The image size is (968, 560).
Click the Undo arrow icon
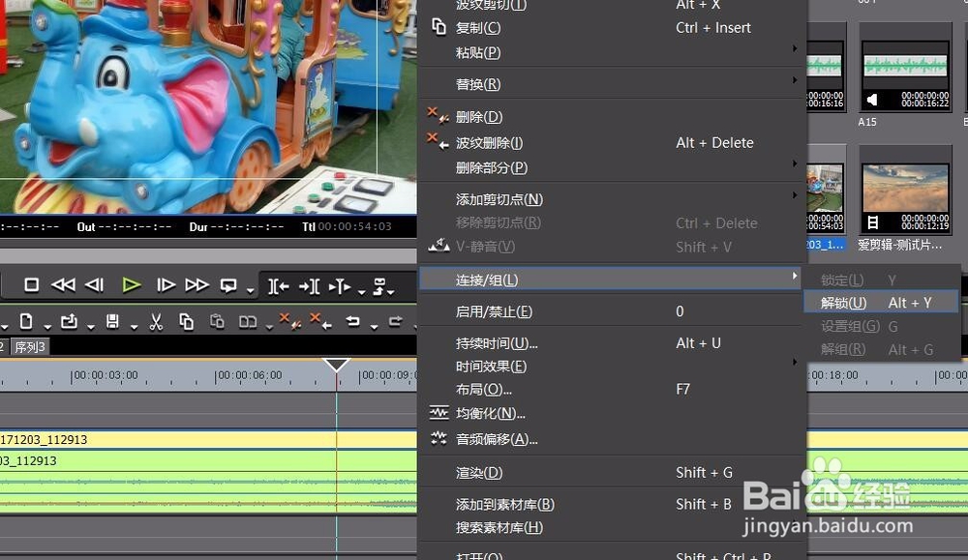[x=352, y=321]
